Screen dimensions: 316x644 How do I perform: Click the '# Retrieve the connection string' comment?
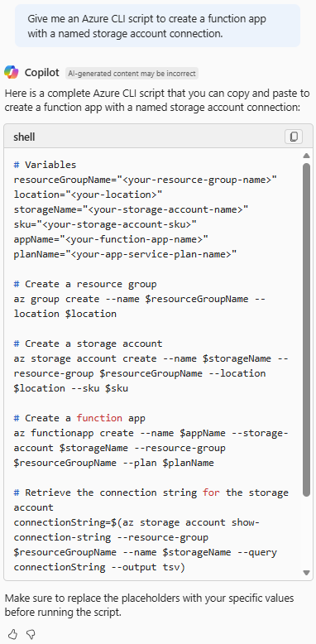(x=151, y=493)
